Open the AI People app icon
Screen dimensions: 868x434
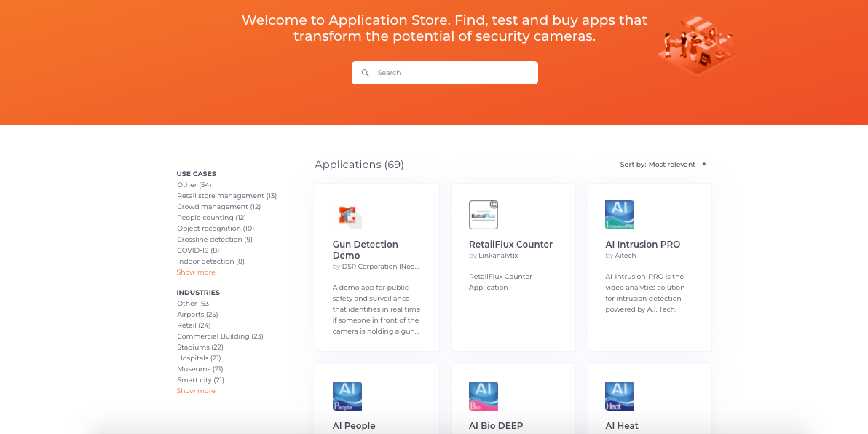pyautogui.click(x=347, y=395)
